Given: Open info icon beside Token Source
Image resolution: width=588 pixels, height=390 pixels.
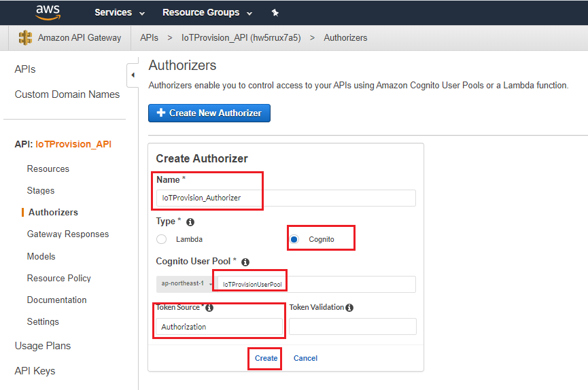Looking at the screenshot, I should tap(209, 308).
